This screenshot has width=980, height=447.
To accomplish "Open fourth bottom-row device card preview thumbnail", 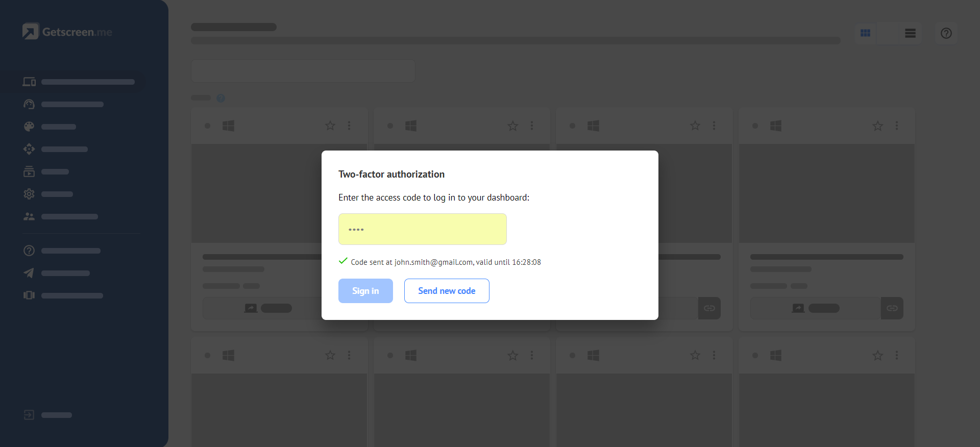I will click(x=827, y=410).
